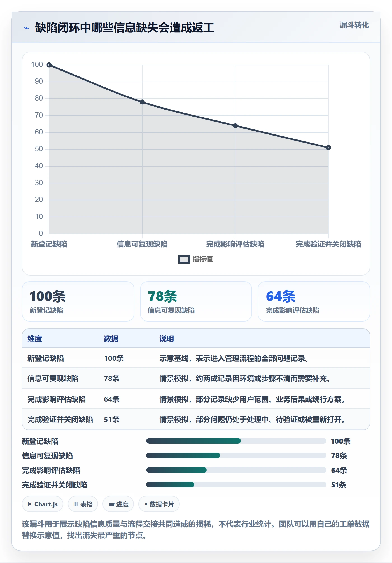Click the 新登记缺陷 progress bar

point(236,441)
